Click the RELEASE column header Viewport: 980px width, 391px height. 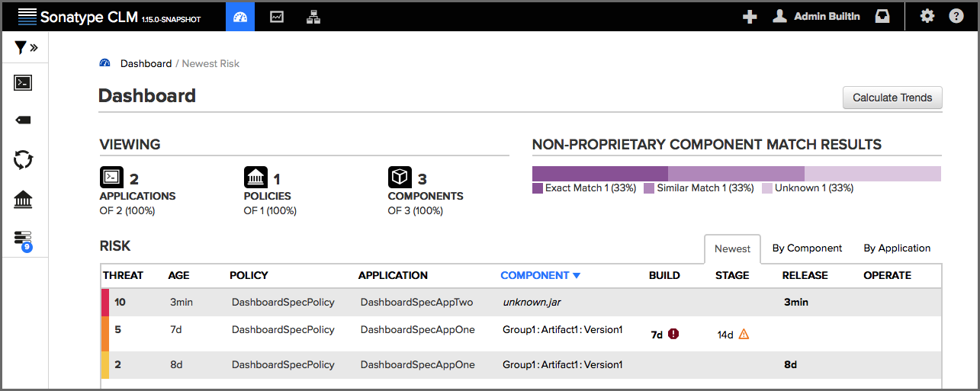point(805,275)
